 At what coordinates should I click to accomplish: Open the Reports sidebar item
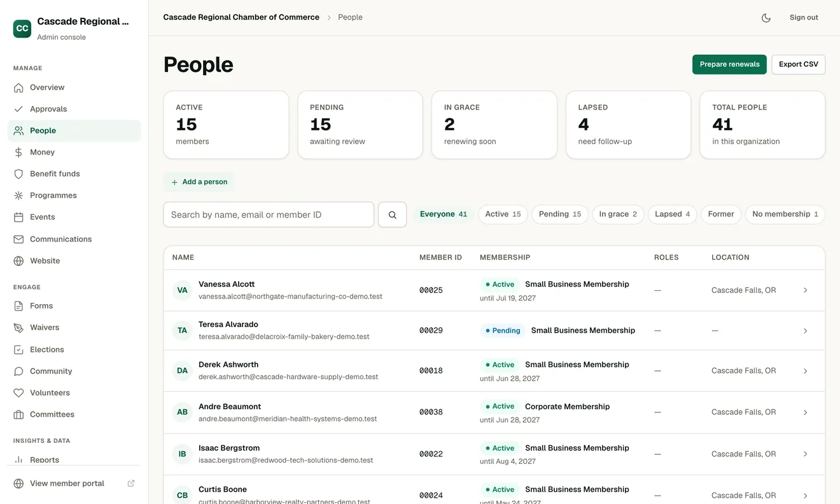click(74, 459)
